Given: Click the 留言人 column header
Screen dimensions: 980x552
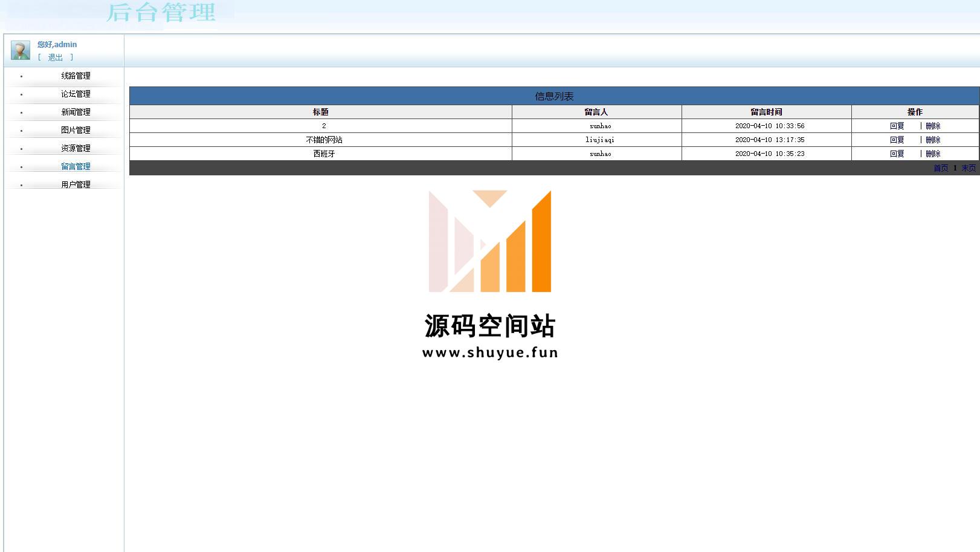Looking at the screenshot, I should [x=596, y=112].
